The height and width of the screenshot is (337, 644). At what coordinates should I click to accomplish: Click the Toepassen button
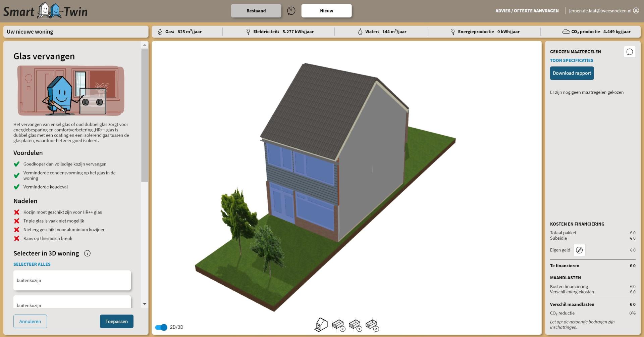[x=116, y=322]
